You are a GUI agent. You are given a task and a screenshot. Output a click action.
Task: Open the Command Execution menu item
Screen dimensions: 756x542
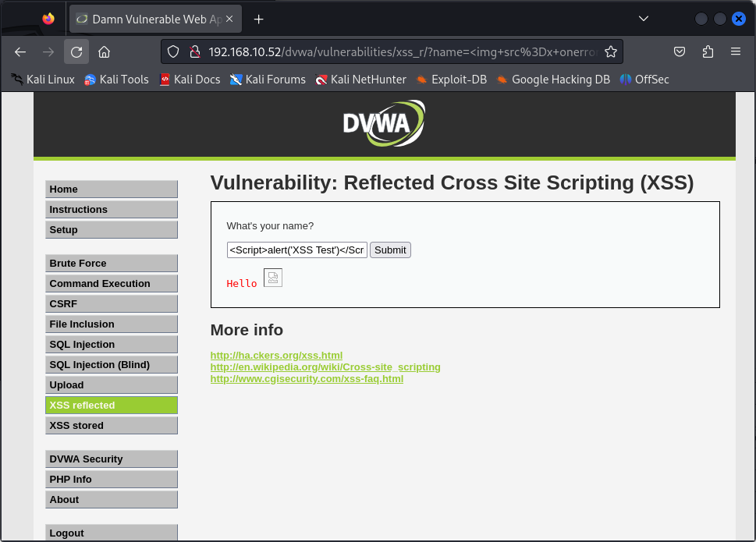[112, 283]
